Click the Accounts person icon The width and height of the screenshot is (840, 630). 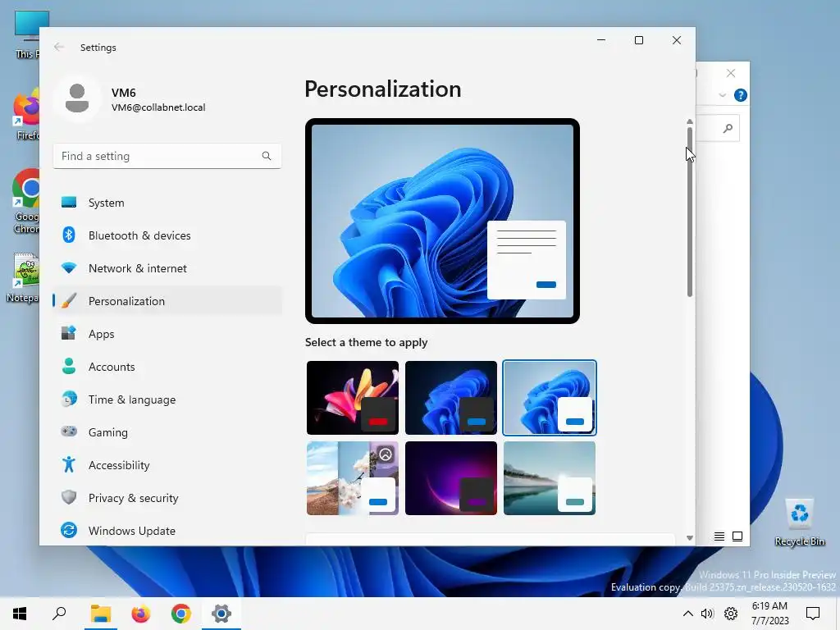[69, 367]
